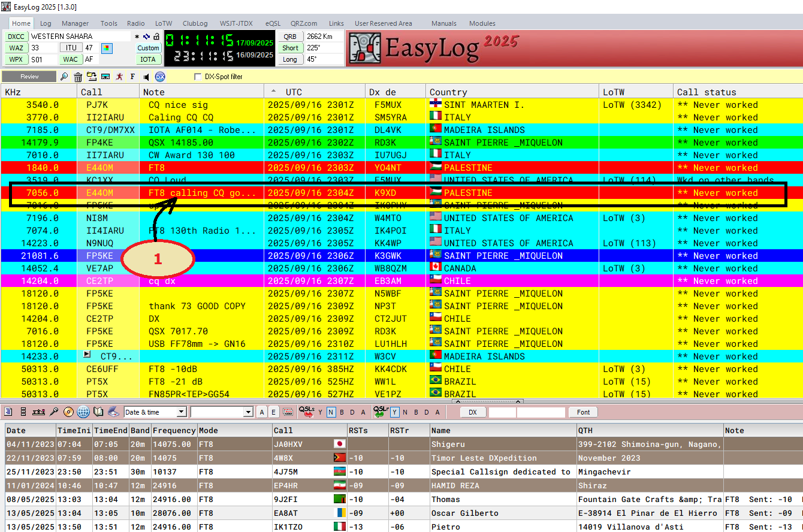
Task: Open the Modules menu
Action: [482, 23]
